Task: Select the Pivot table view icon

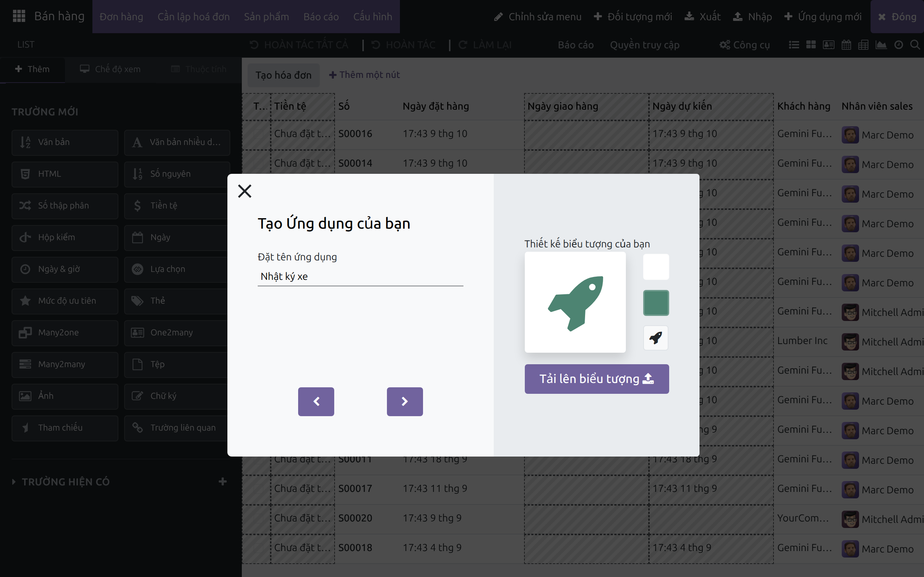Action: 863,45
